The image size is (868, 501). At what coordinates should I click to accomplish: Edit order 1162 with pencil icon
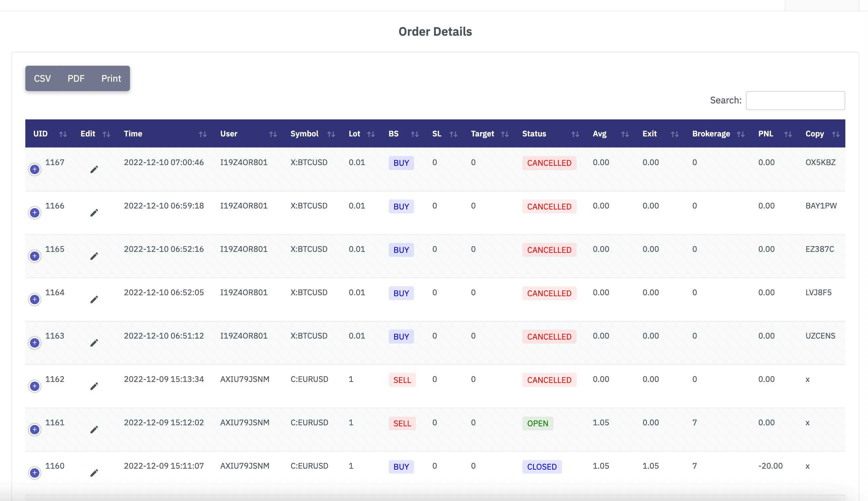pyautogui.click(x=94, y=386)
